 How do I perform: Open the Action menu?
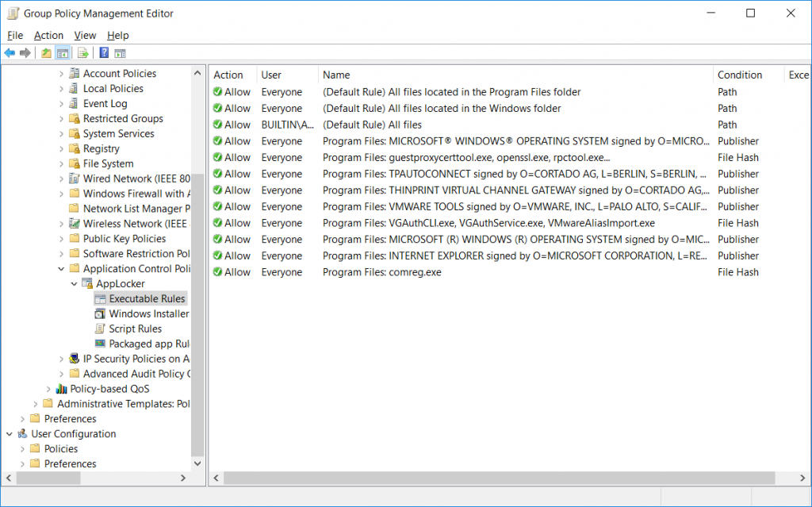tap(48, 35)
